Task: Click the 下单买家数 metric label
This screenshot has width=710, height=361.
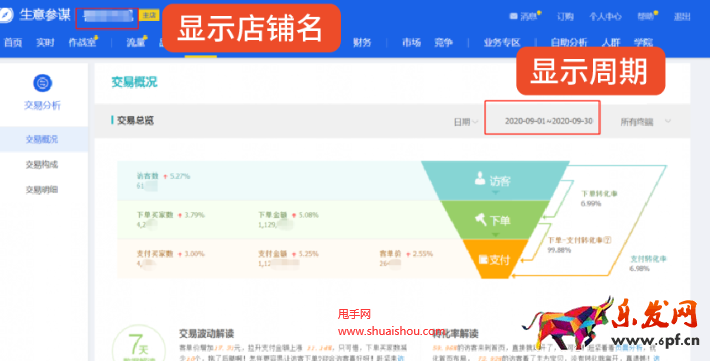Action: (155, 215)
